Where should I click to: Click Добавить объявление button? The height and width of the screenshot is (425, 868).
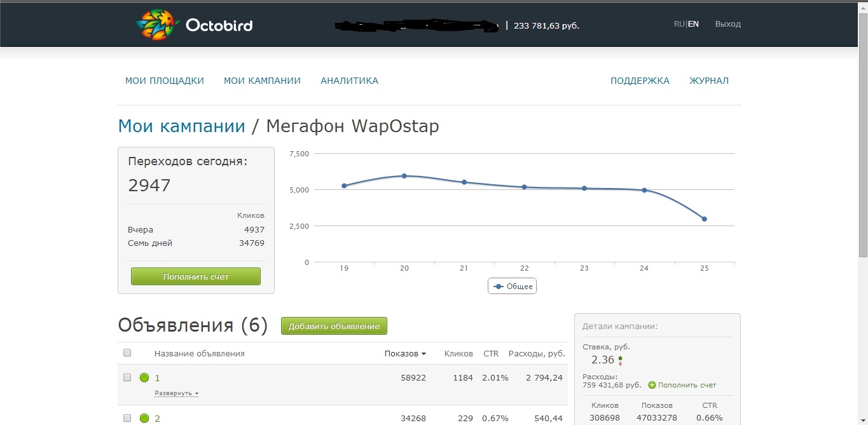[x=334, y=326]
